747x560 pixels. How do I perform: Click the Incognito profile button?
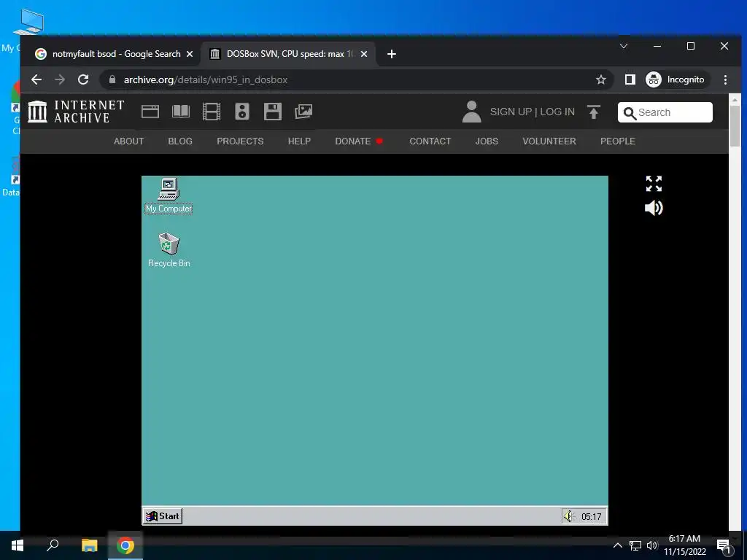676,79
